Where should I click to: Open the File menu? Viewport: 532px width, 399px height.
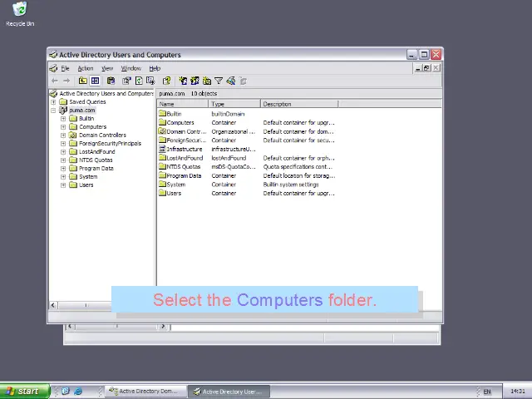pos(65,68)
